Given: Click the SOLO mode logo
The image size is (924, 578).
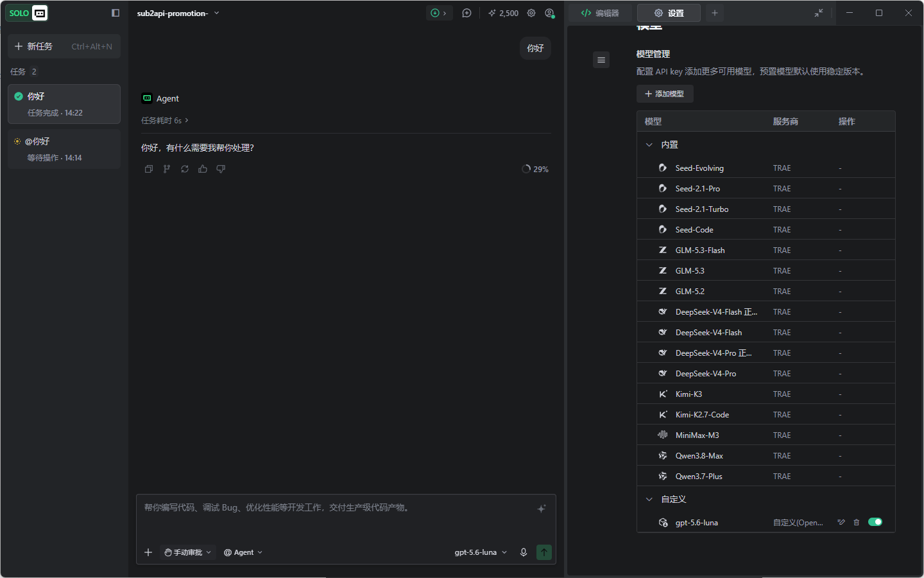Looking at the screenshot, I should coord(27,13).
